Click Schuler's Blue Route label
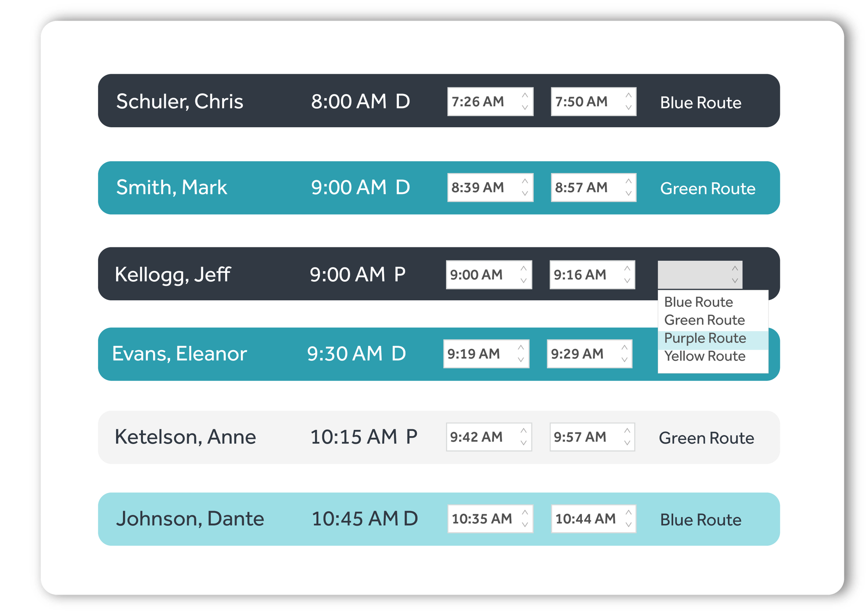 pos(700,102)
